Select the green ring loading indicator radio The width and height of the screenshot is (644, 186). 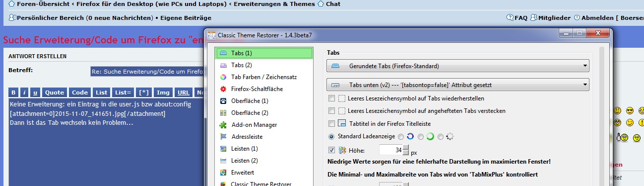(421, 136)
